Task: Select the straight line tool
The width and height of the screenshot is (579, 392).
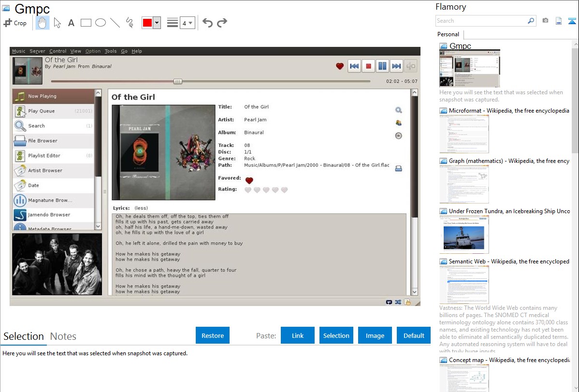Action: point(115,23)
